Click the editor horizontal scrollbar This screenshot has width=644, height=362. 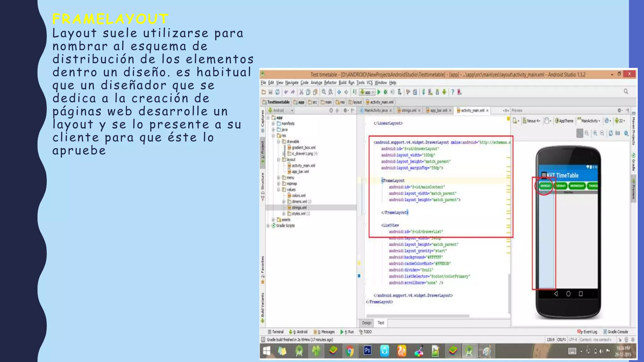click(418, 316)
